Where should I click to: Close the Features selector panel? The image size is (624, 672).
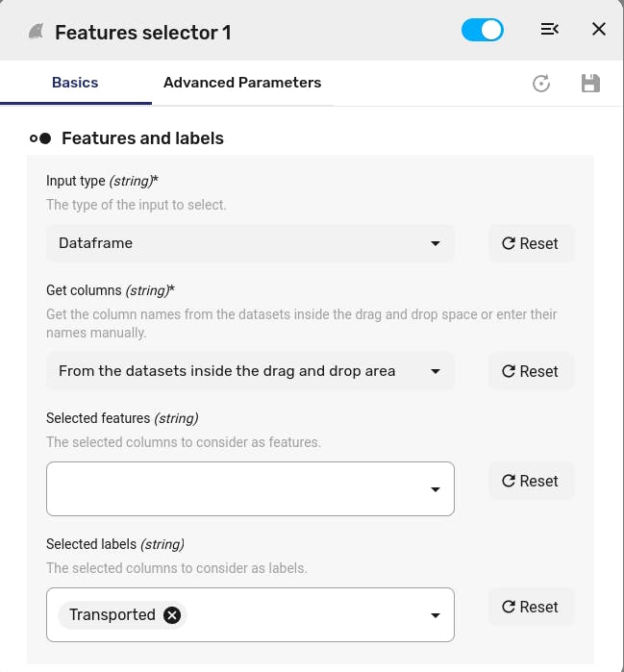pyautogui.click(x=599, y=30)
